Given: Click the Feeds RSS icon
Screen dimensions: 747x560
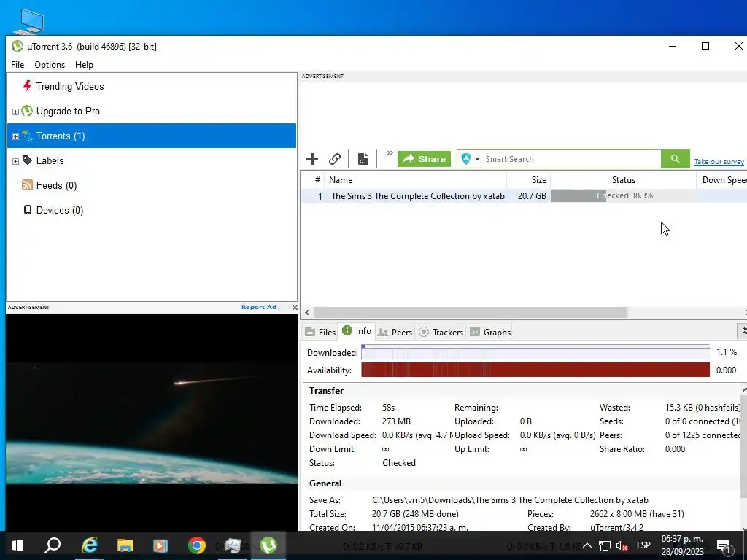Looking at the screenshot, I should (27, 184).
